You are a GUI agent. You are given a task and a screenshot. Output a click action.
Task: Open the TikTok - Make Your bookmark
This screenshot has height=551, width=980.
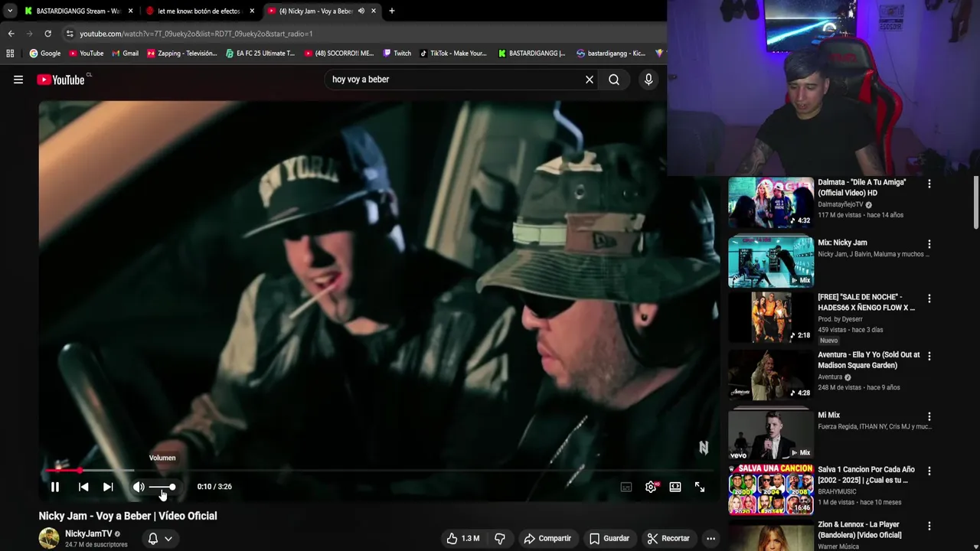coord(452,54)
